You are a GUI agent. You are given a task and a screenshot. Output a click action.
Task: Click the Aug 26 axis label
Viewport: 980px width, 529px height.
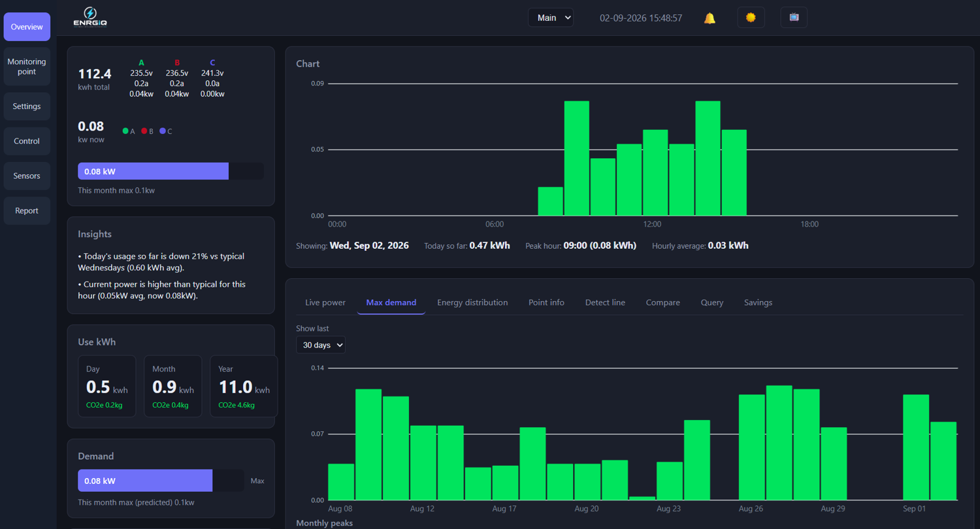[751, 509]
